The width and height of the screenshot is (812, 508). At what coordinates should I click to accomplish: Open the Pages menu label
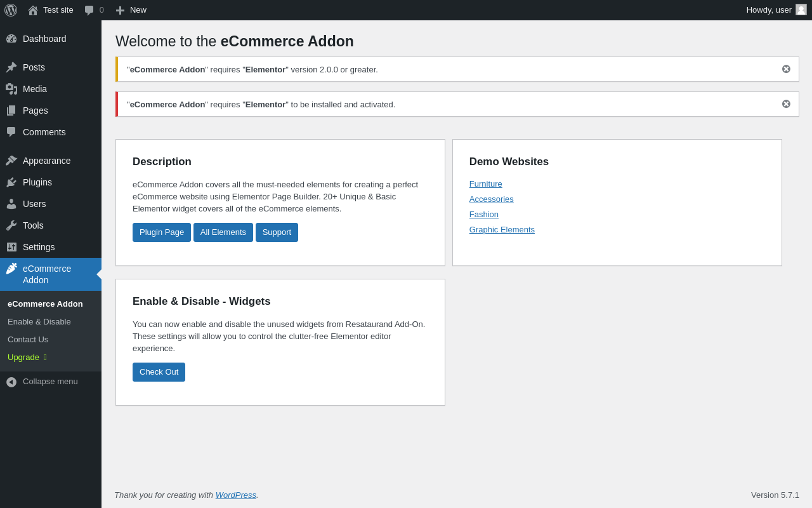36,110
